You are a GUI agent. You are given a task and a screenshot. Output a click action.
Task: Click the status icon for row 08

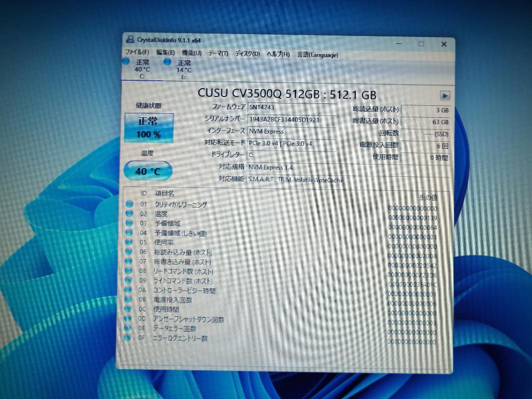tap(128, 270)
